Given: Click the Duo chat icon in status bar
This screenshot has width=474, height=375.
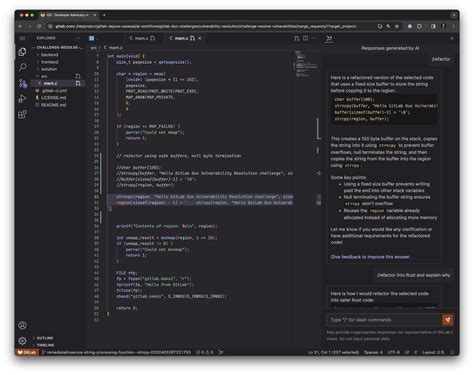Looking at the screenshot, I should (x=221, y=352).
